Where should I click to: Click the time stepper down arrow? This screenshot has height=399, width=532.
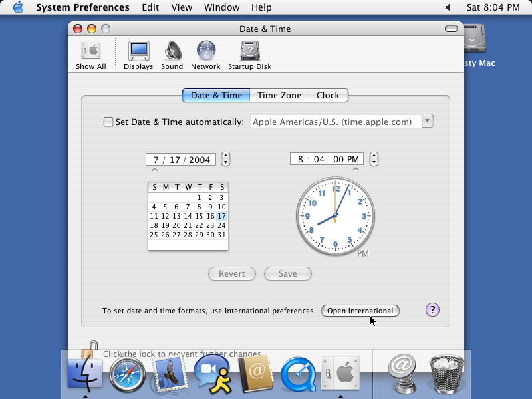pos(374,162)
